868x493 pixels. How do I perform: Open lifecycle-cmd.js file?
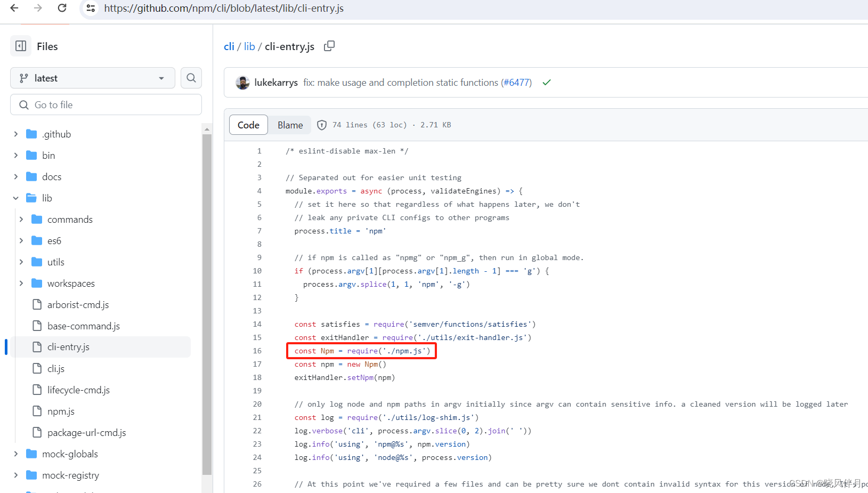(78, 390)
